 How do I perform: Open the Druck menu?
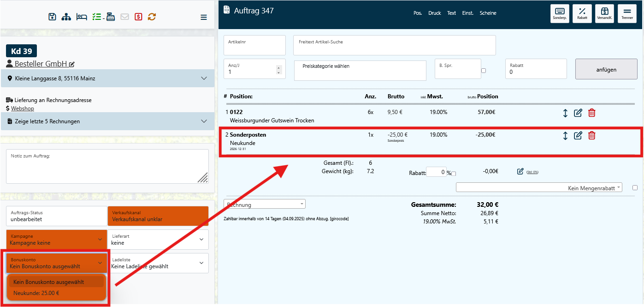[434, 13]
